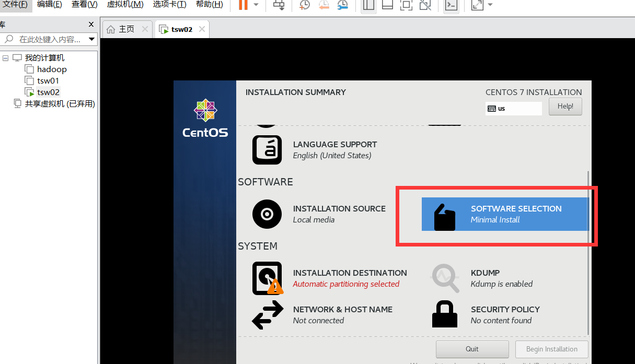Image resolution: width=635 pixels, height=364 pixels.
Task: Click the Begin Installation button
Action: [x=552, y=349]
